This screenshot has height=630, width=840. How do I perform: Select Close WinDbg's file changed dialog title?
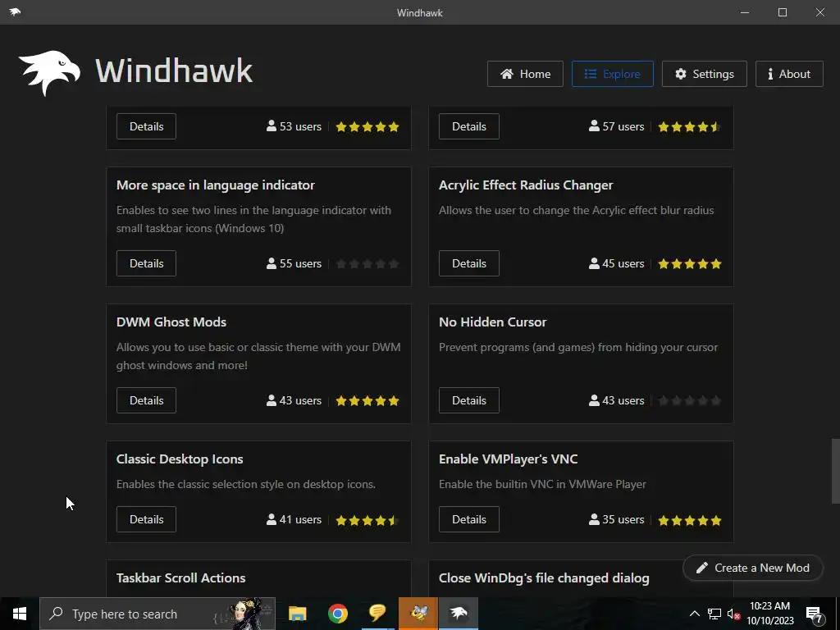pos(544,578)
